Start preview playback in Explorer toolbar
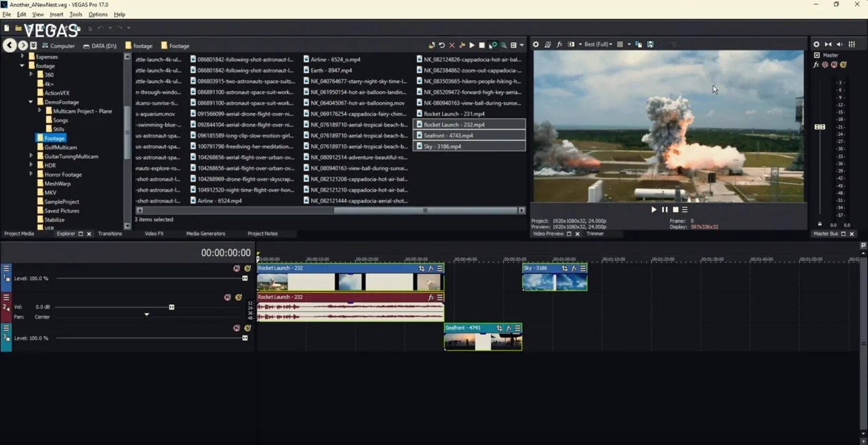Image resolution: width=868 pixels, height=445 pixels. [472, 45]
